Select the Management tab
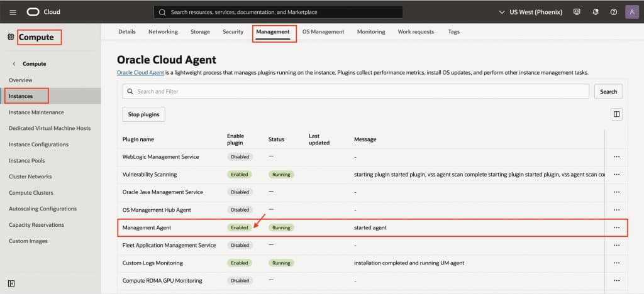This screenshot has width=644, height=294. click(273, 31)
